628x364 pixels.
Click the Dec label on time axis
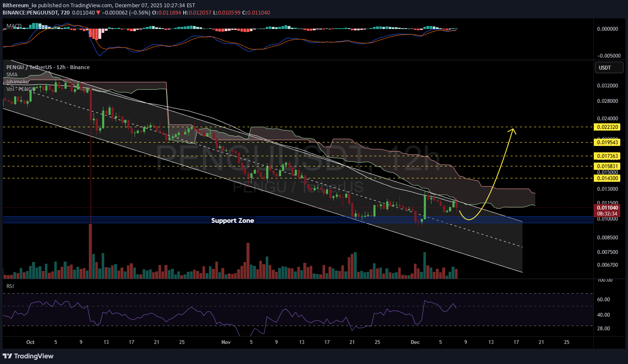click(x=415, y=342)
